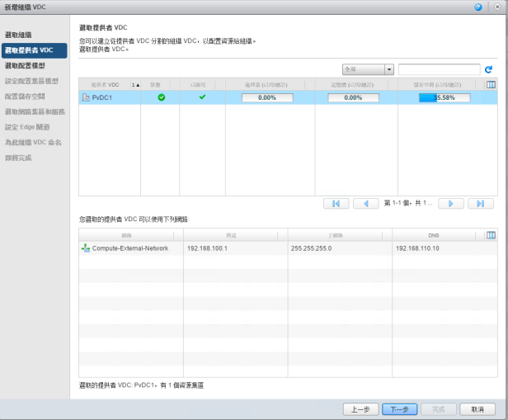Go to first page of provider list

click(336, 203)
